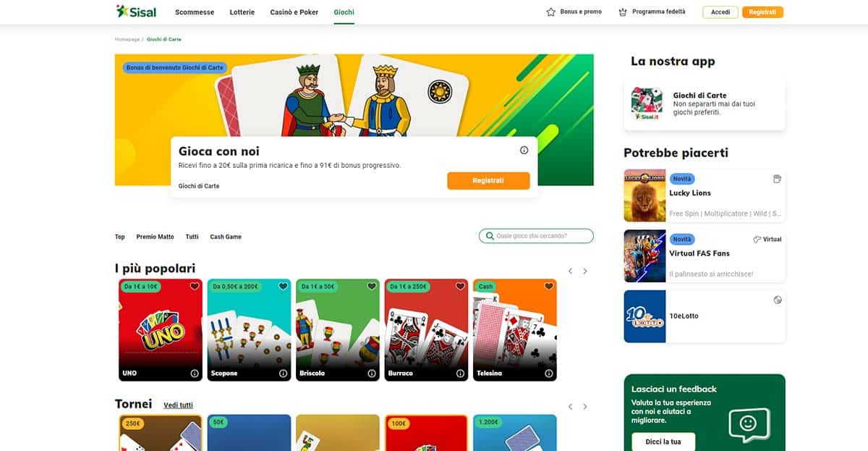Click the 10eLotto globe icon
Screen dimensions: 868x451
click(778, 300)
